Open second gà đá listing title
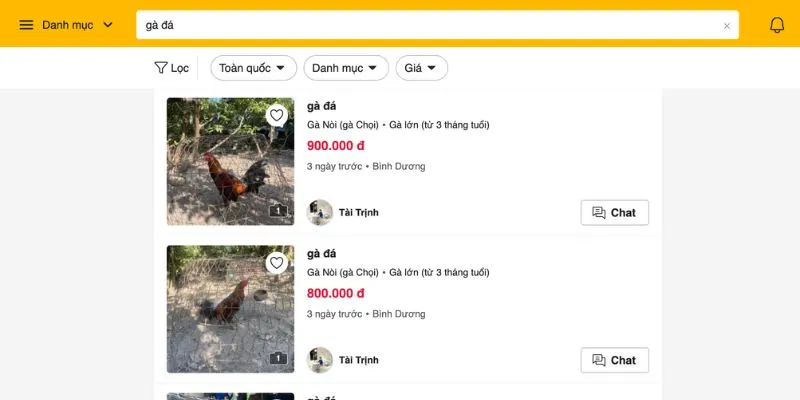 (322, 254)
